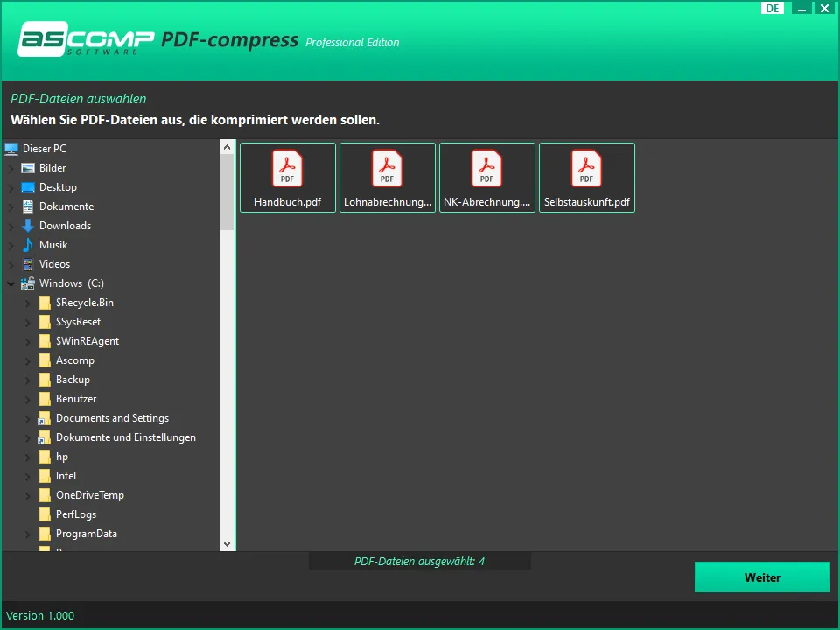Select the Ascomp folder label

(75, 360)
